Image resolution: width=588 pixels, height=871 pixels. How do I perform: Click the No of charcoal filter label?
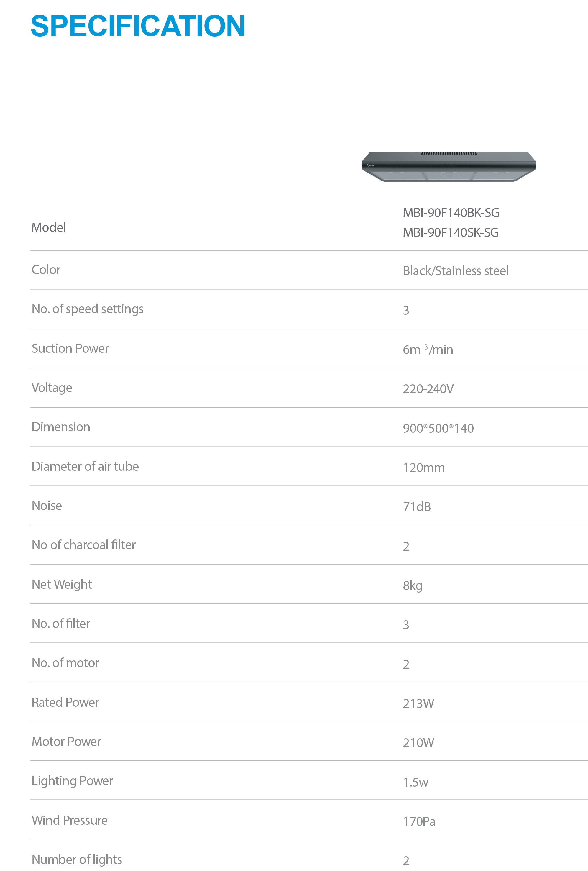[x=83, y=545]
